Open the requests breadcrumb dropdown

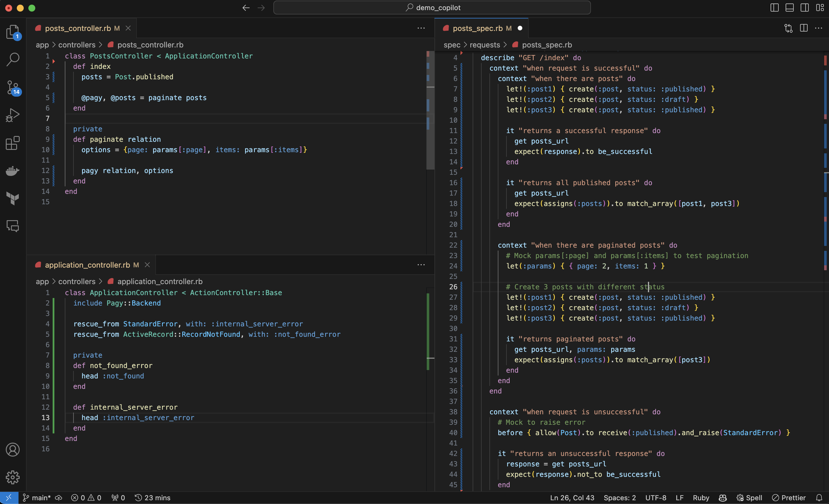[x=484, y=45]
